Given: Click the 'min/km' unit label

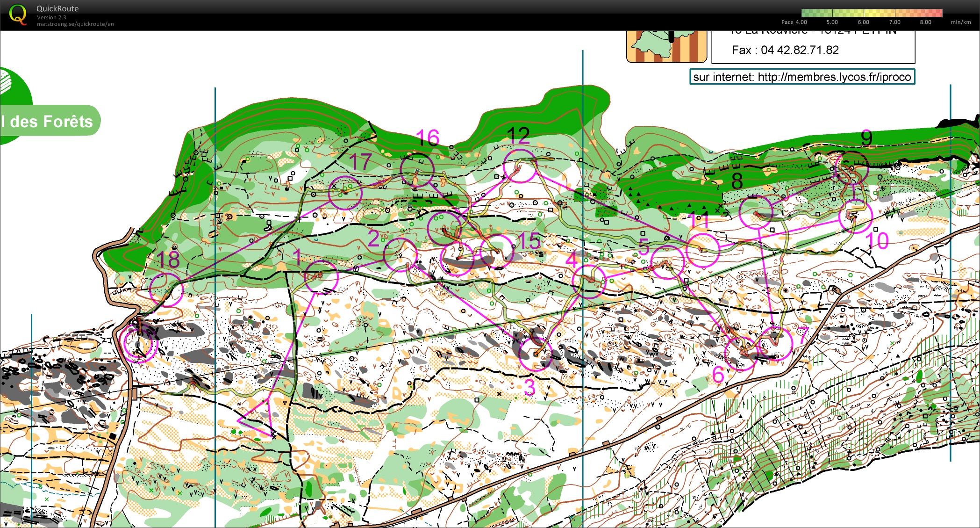Looking at the screenshot, I should (x=961, y=22).
